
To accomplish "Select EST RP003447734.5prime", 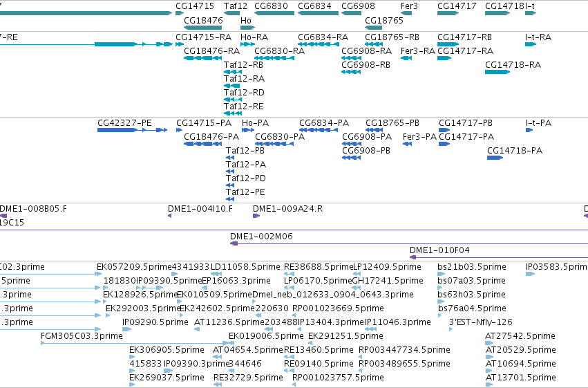I will point(404,350).
